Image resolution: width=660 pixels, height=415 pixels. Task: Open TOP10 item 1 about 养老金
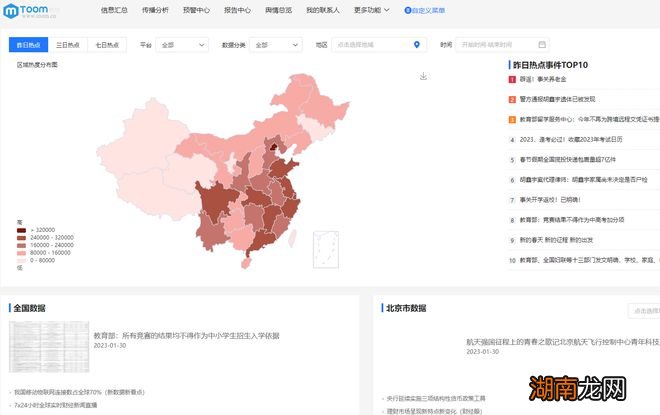(543, 80)
